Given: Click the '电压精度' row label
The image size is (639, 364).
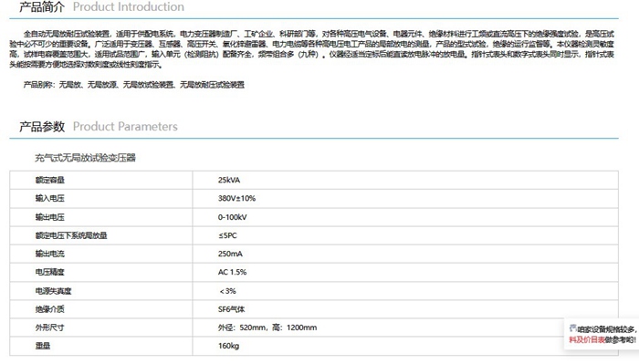Looking at the screenshot, I should [x=50, y=272].
